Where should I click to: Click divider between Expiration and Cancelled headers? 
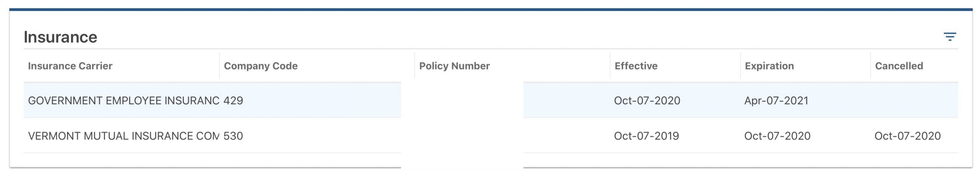coord(871,66)
